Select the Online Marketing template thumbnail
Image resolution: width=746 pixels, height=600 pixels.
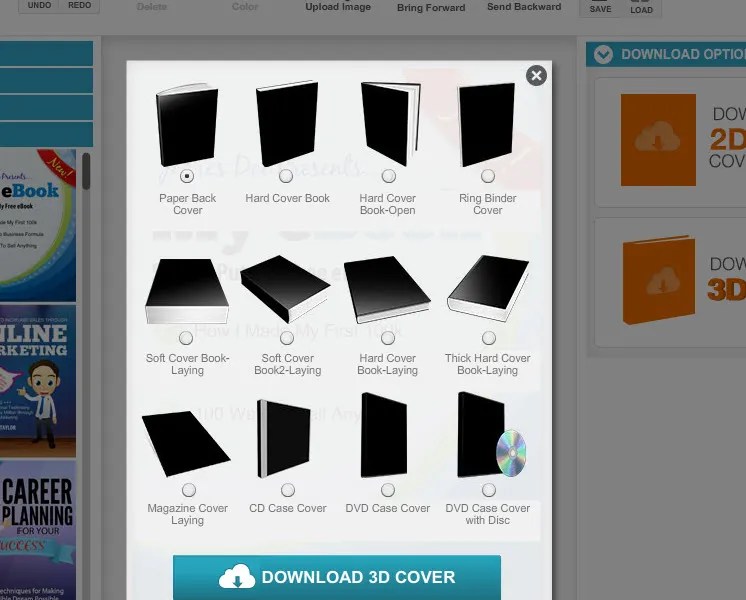tap(38, 381)
